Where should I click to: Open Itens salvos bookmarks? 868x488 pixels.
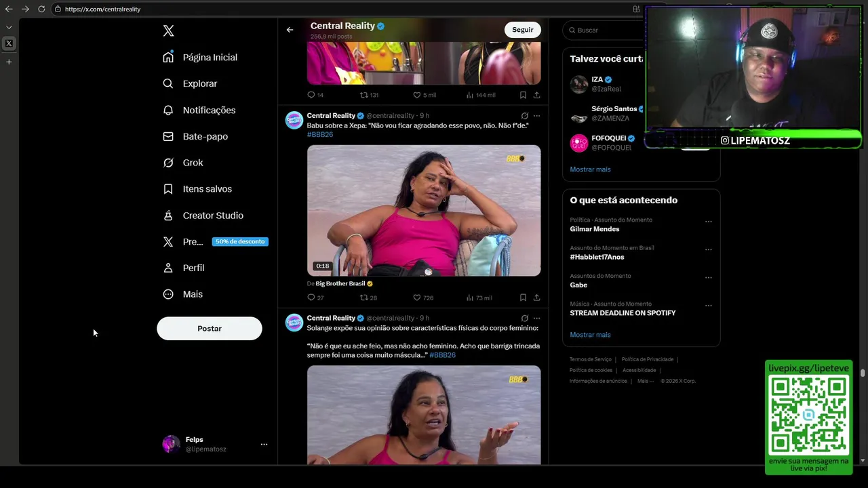[197, 189]
